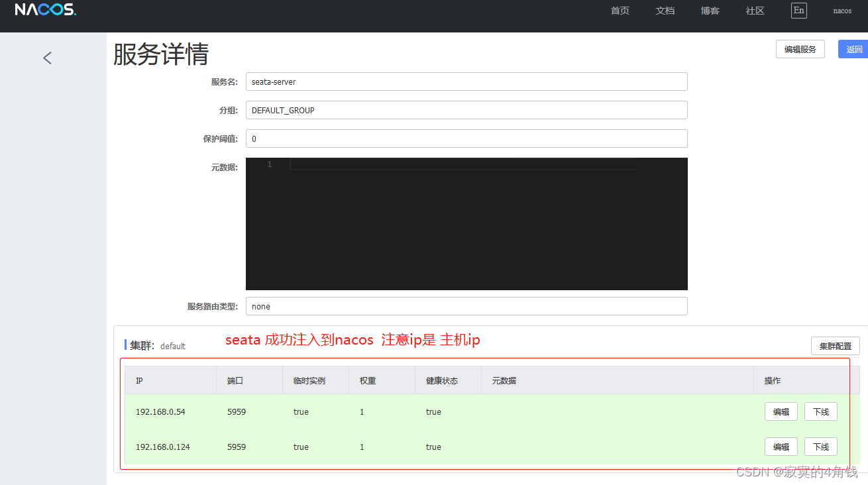Viewport: 868px width, 485px height.
Task: Edit instance 192.168.0.54 with 编辑
Action: (781, 411)
